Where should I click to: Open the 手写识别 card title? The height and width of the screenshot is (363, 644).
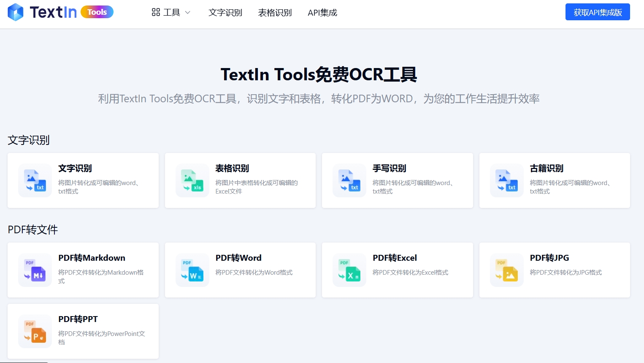pyautogui.click(x=390, y=168)
